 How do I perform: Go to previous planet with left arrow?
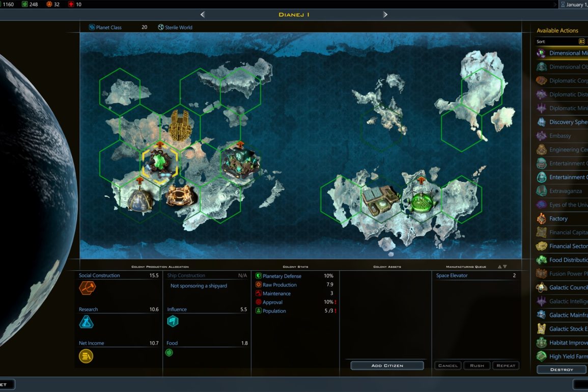click(203, 15)
